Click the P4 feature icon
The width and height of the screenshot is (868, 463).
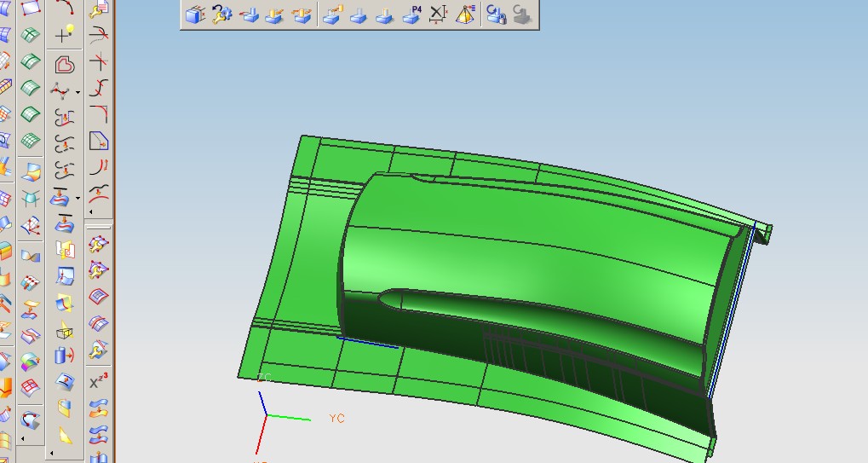pos(412,14)
